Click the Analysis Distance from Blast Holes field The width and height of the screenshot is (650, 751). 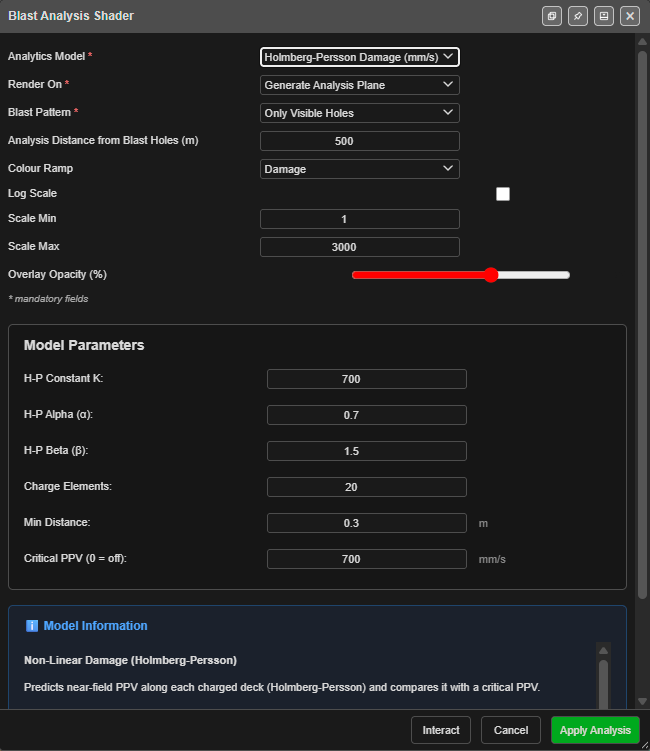point(360,141)
